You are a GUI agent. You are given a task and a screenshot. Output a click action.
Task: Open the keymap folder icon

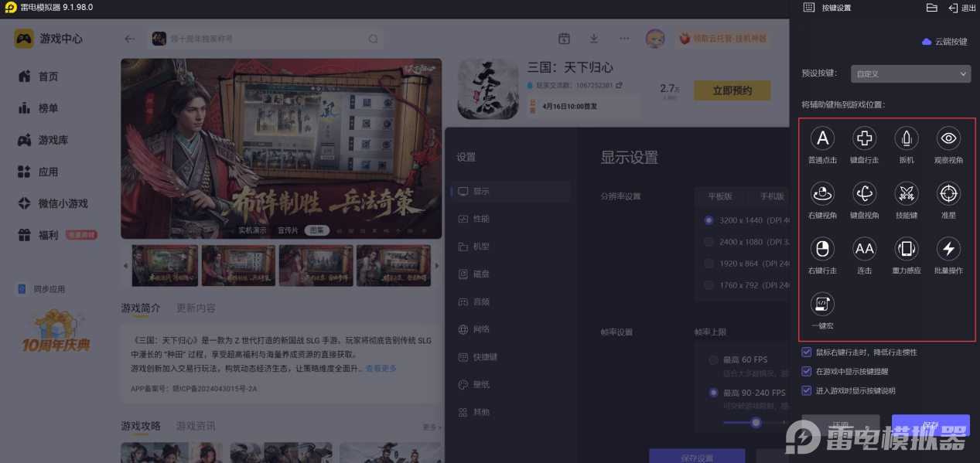click(x=932, y=8)
